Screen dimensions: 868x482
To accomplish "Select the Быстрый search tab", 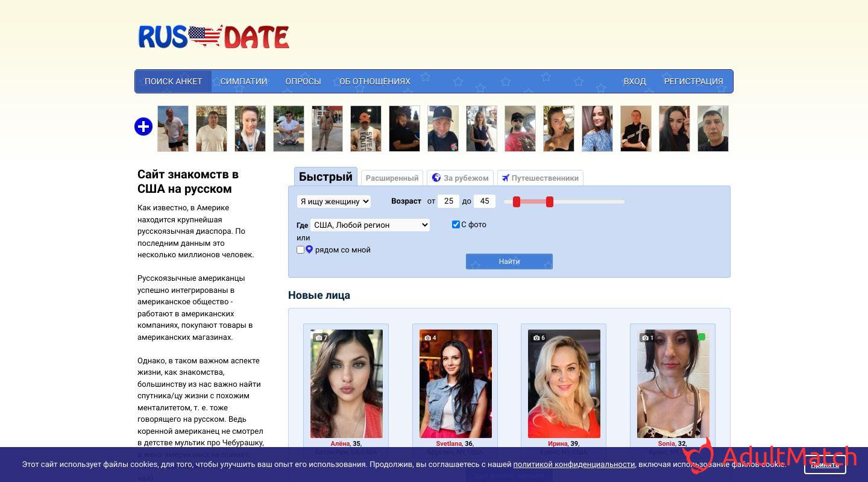I will tap(325, 177).
